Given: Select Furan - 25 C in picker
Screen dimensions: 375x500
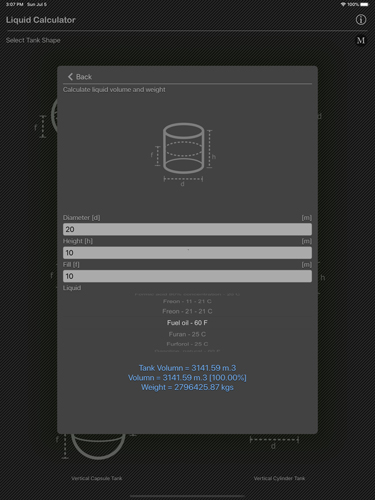Looking at the screenshot, I should [x=187, y=334].
